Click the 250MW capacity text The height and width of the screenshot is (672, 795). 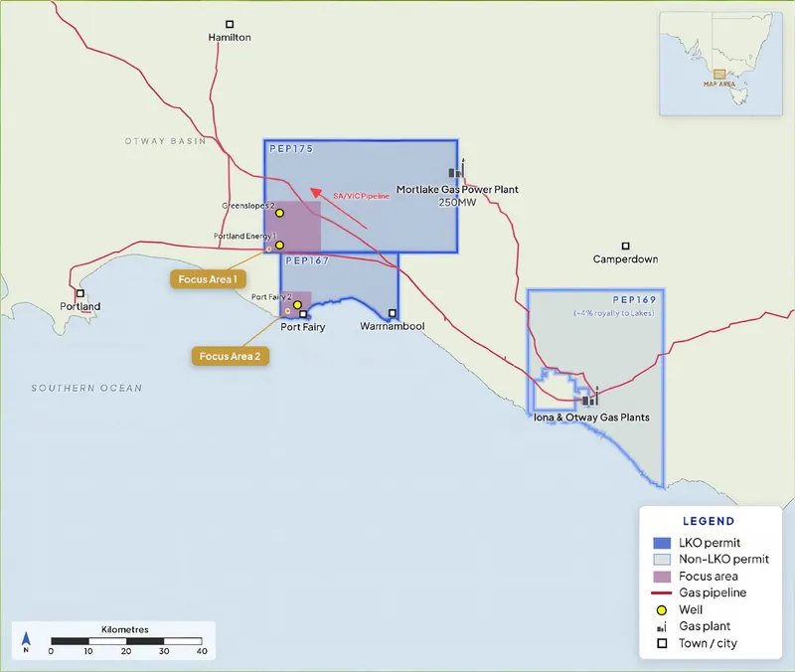pyautogui.click(x=457, y=203)
